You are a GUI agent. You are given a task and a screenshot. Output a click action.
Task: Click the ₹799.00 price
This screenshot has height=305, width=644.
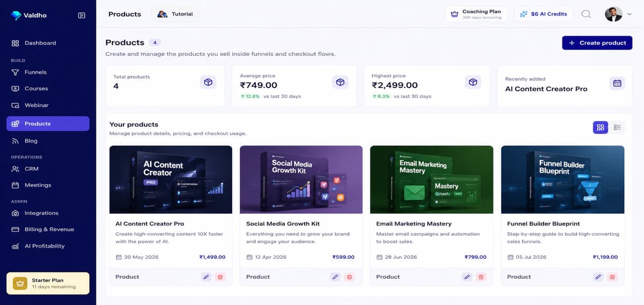475,257
